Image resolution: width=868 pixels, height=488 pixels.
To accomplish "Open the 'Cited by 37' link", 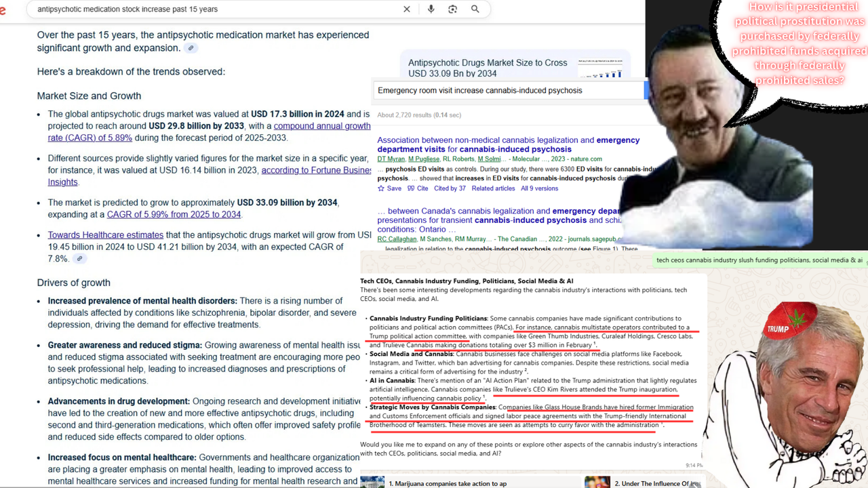I will tap(450, 188).
